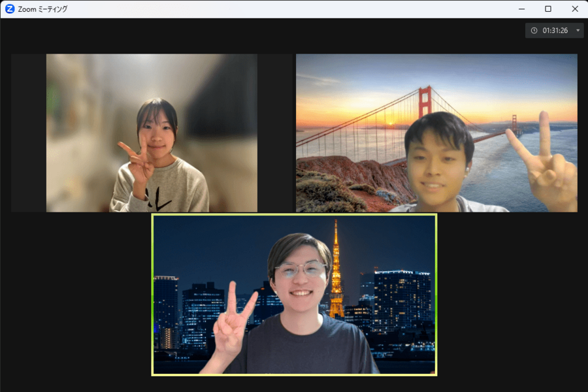Click the clock icon beside the meeting timer
The height and width of the screenshot is (392, 588).
pos(534,31)
